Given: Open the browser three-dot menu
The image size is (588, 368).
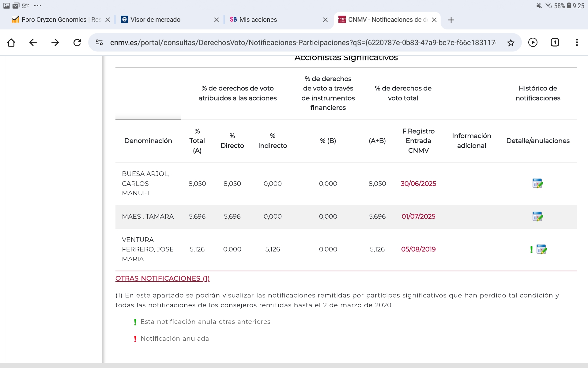Looking at the screenshot, I should [x=577, y=42].
